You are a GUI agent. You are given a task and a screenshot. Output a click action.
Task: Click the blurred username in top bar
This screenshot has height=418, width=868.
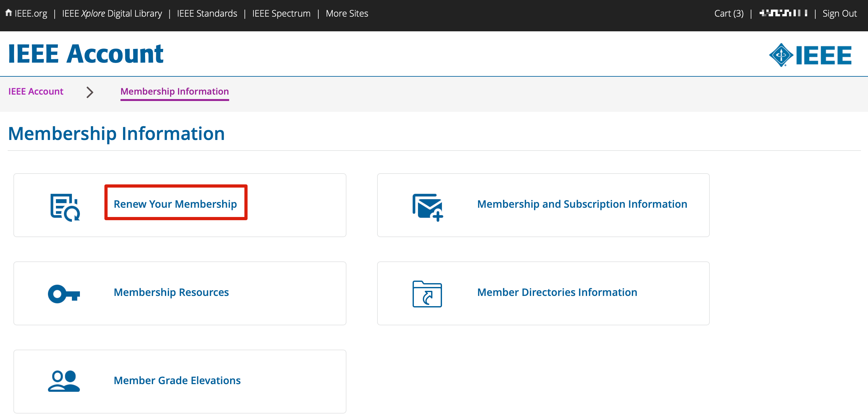(783, 13)
